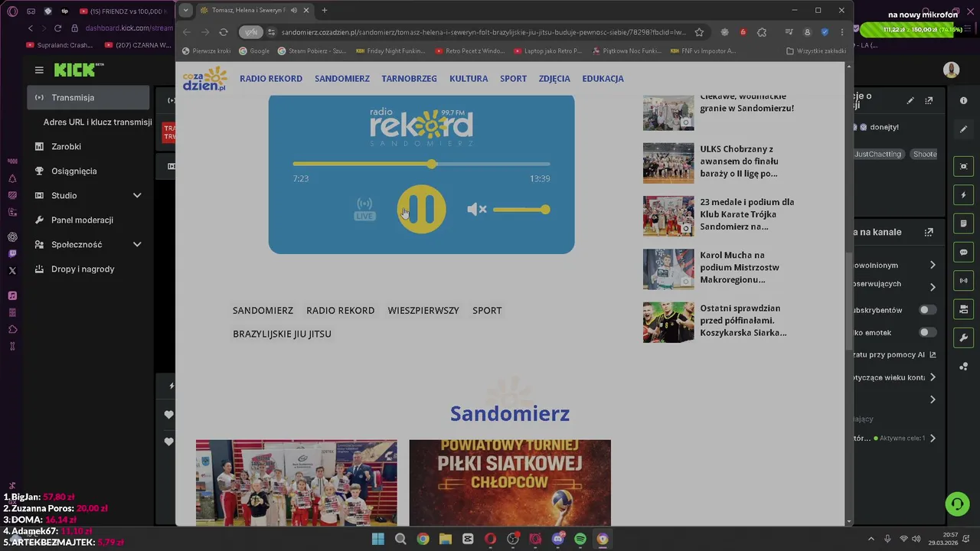Open Wszystkie zakładki bookmarks folder
The width and height of the screenshot is (980, 551).
tap(816, 51)
